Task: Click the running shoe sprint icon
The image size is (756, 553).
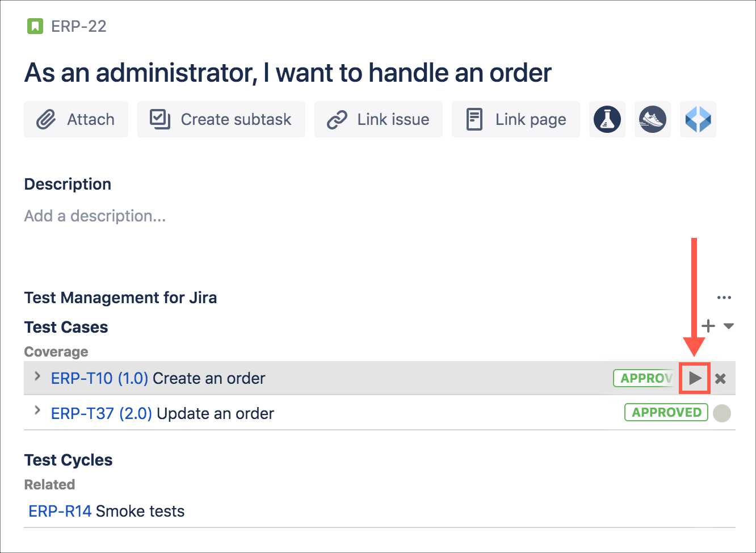Action: pyautogui.click(x=652, y=119)
